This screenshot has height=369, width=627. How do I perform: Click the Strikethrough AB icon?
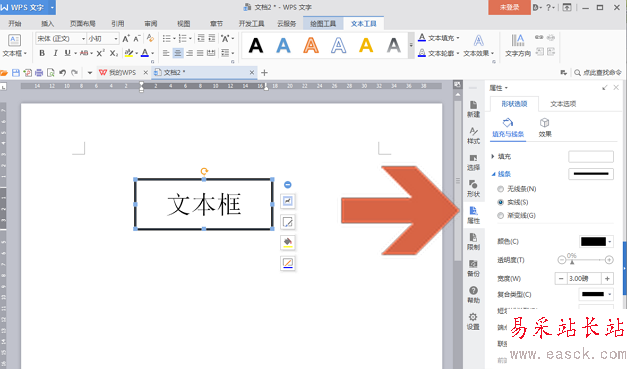point(84,53)
